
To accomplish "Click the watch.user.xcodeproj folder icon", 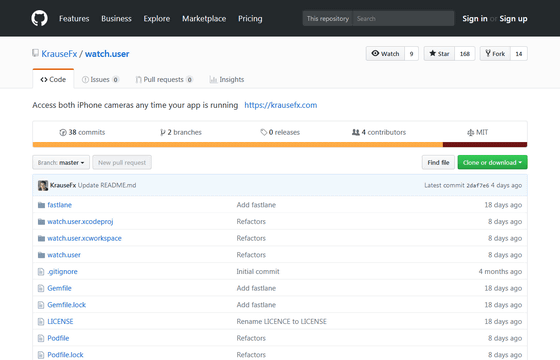I will [41, 222].
